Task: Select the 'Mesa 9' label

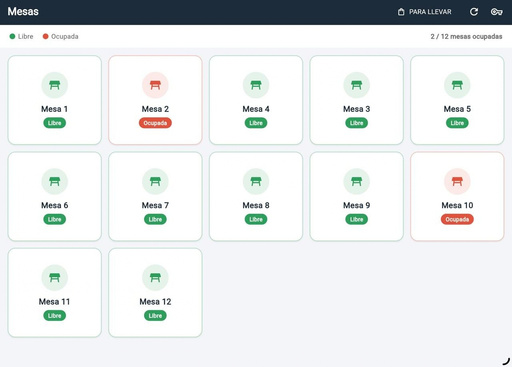Action: click(x=357, y=205)
